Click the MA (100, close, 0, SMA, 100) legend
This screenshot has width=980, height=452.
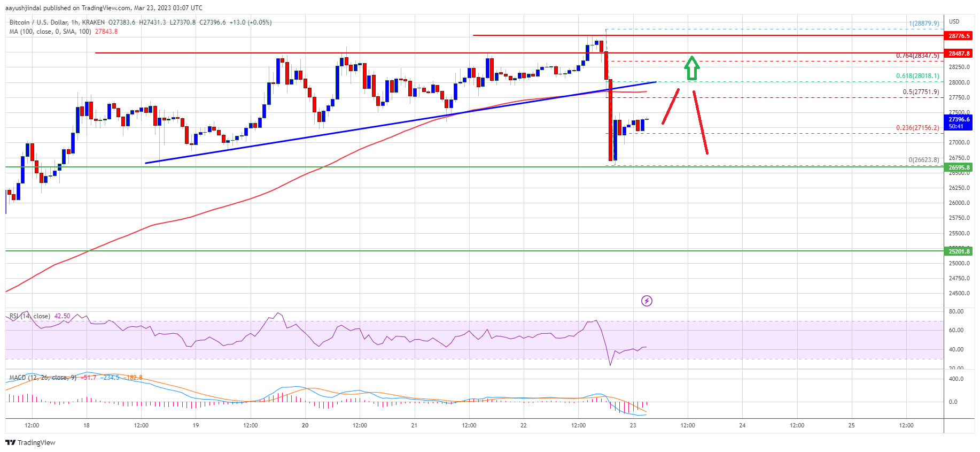tap(50, 32)
